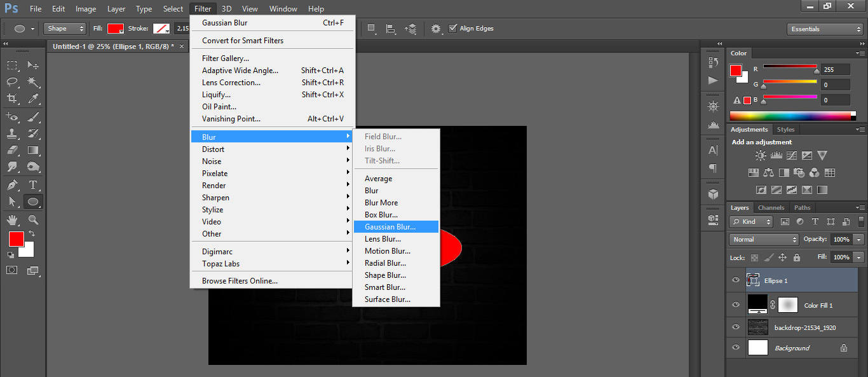Open the Shape tool mode dropdown
The width and height of the screenshot is (868, 377).
(65, 29)
